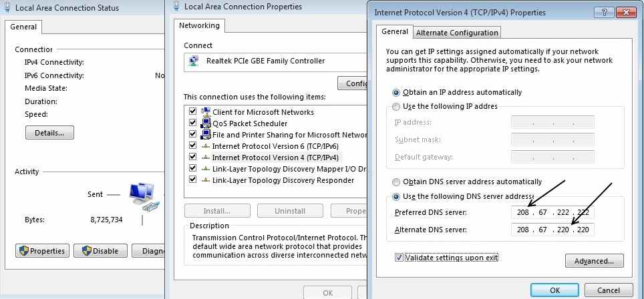644x299 pixels.
Task: Switch to Alternate Configuration tab
Action: point(457,33)
